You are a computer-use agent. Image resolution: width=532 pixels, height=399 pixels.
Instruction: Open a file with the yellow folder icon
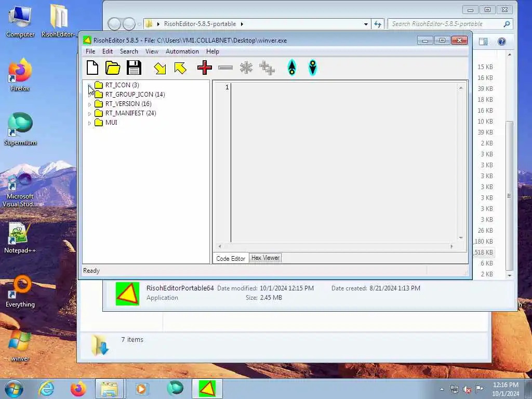113,68
